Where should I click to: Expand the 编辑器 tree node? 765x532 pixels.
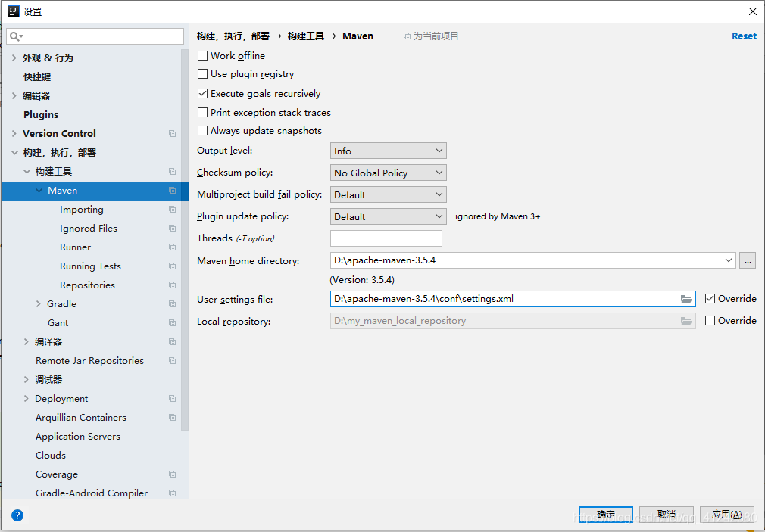tap(14, 95)
